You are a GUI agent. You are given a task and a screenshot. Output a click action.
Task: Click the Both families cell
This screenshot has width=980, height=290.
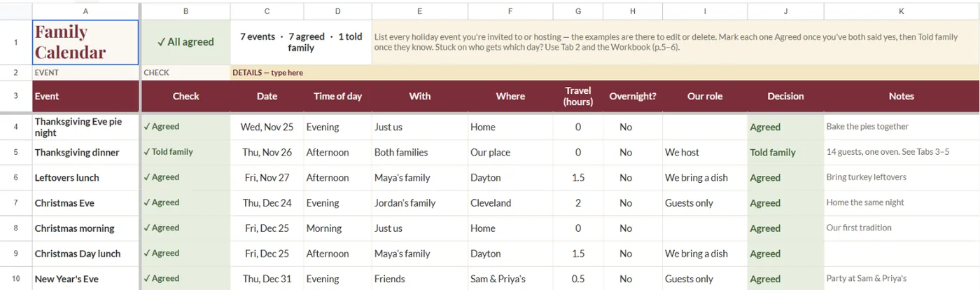point(419,152)
